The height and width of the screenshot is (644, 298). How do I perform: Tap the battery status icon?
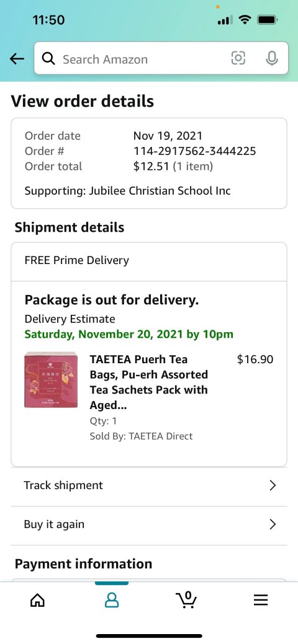(x=268, y=19)
